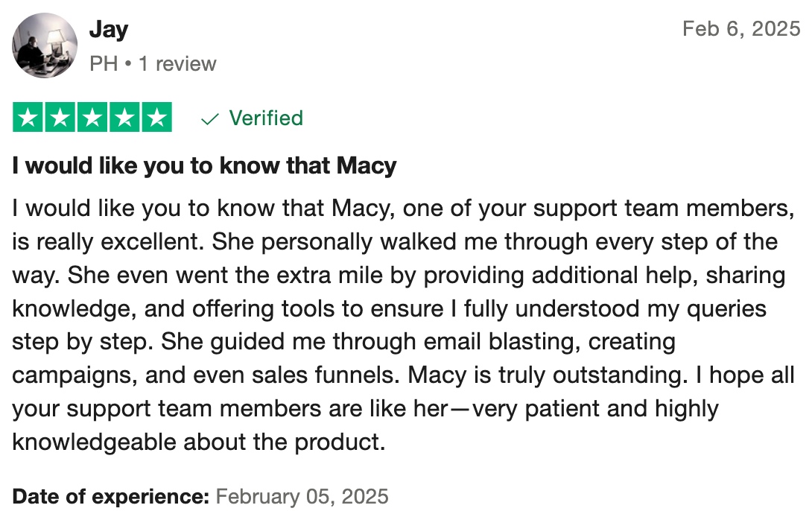Click the PH country label
Image resolution: width=812 pixels, height=511 pixels.
(x=104, y=63)
